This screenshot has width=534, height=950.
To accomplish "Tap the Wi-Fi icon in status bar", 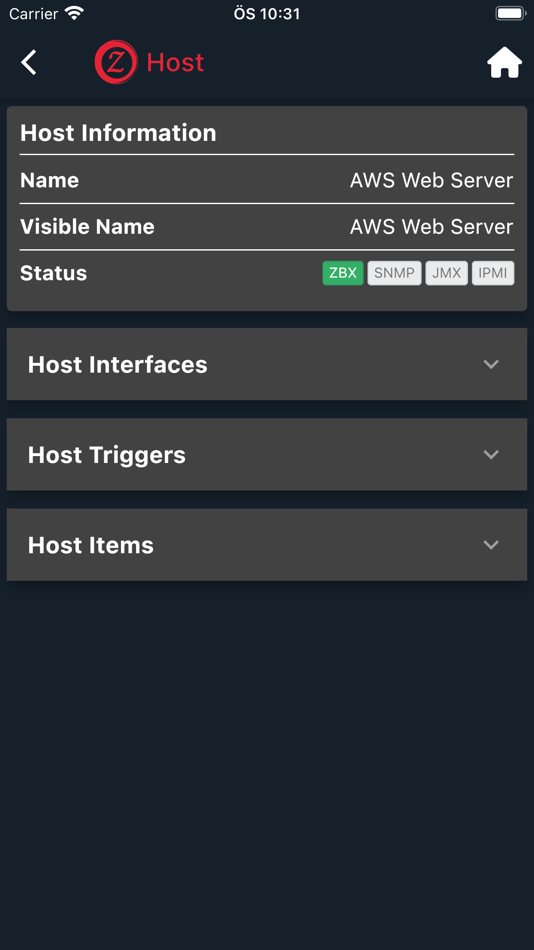I will [74, 13].
